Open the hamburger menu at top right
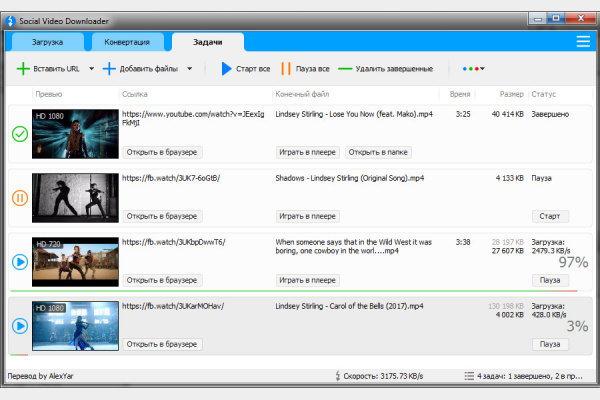The image size is (600, 400). (583, 41)
